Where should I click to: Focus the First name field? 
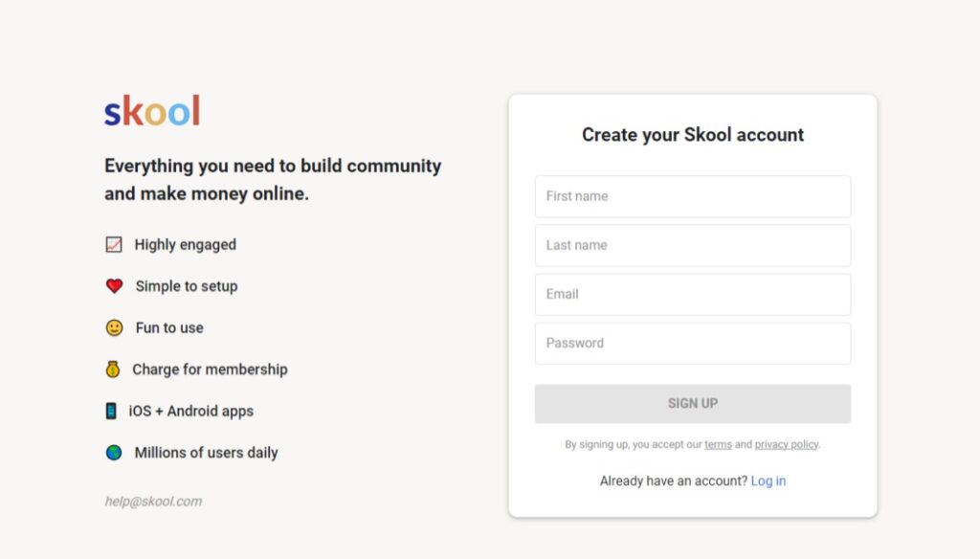693,196
